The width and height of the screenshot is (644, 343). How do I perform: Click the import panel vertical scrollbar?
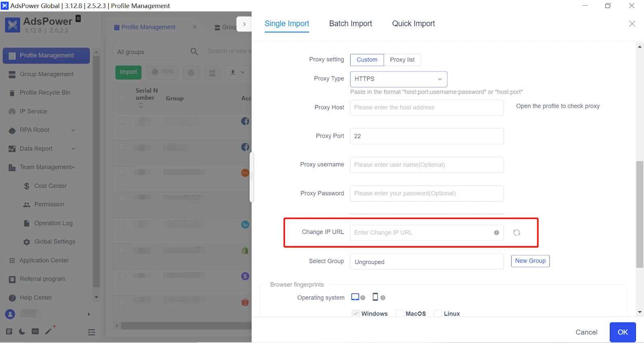[x=640, y=214]
